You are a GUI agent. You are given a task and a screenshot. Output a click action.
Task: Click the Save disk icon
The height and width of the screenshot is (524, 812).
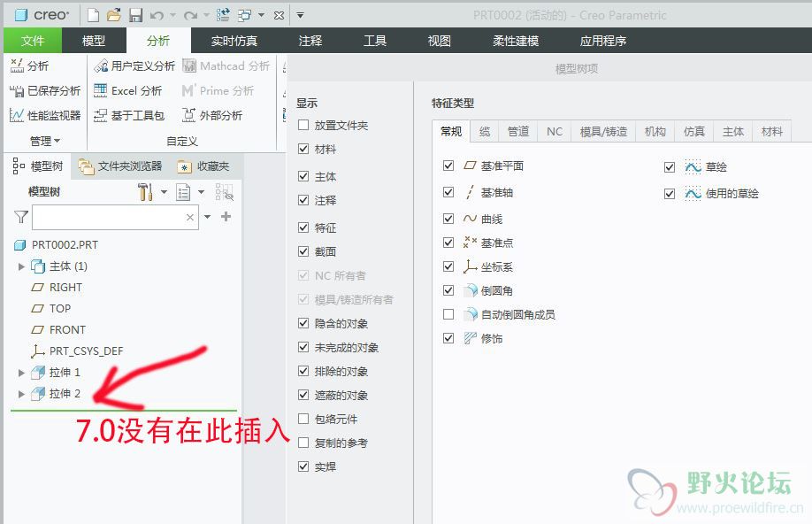click(135, 15)
